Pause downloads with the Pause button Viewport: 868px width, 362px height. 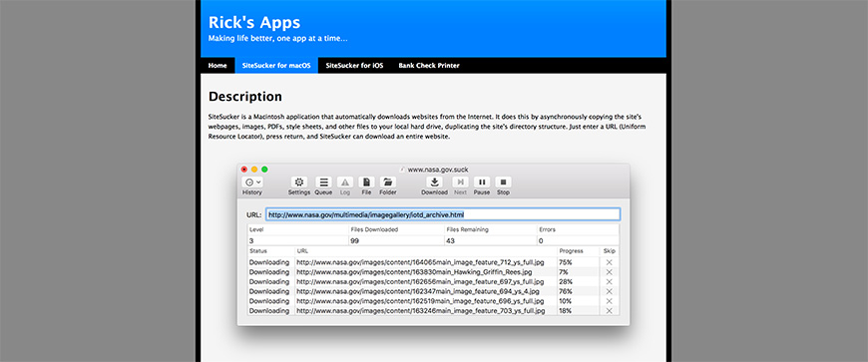pos(482,182)
